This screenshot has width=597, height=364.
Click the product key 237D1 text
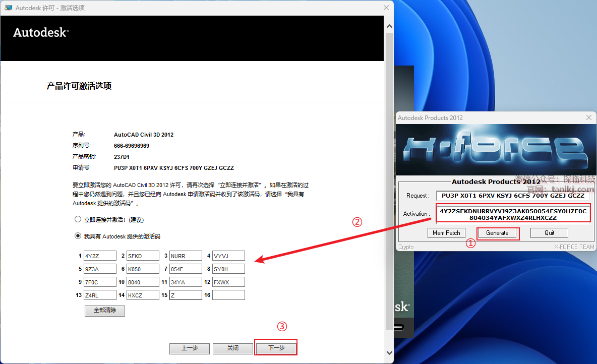tap(122, 157)
